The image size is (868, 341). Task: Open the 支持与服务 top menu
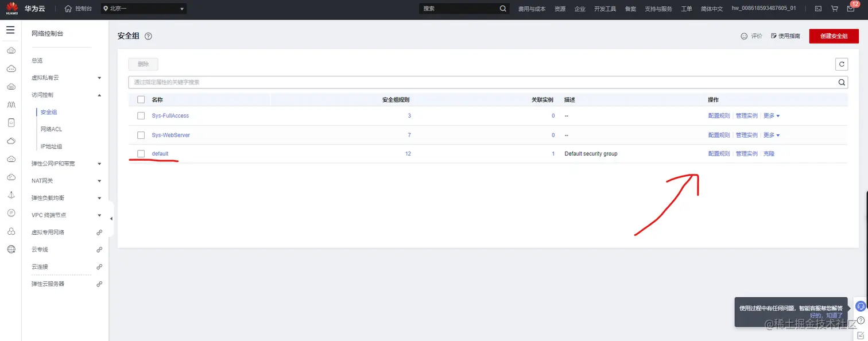658,9
